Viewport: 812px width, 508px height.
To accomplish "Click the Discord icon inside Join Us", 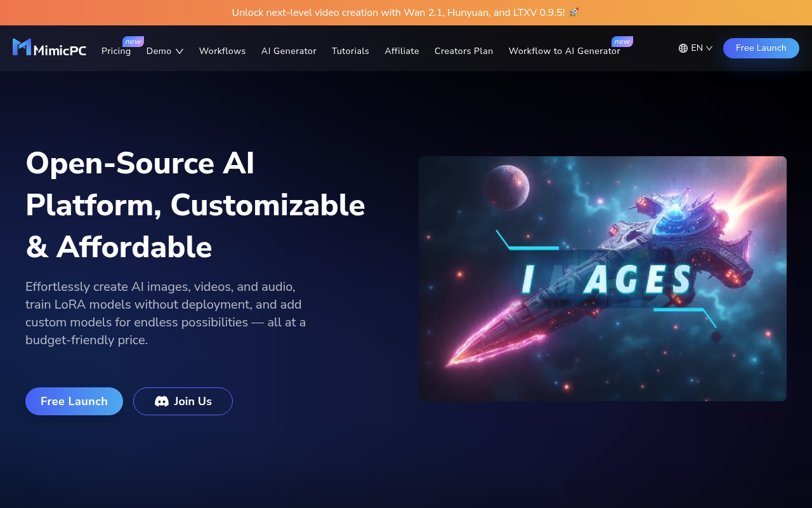I will (162, 401).
